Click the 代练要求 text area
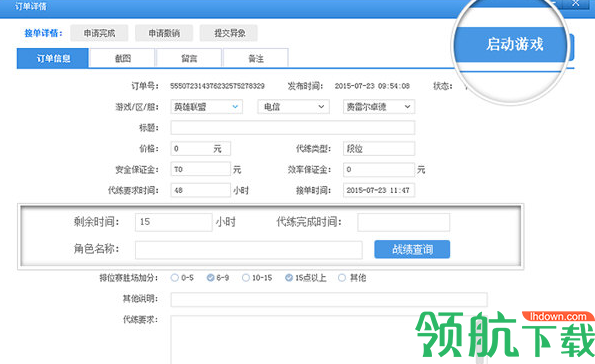Image resolution: width=595 pixels, height=364 pixels. [x=329, y=340]
